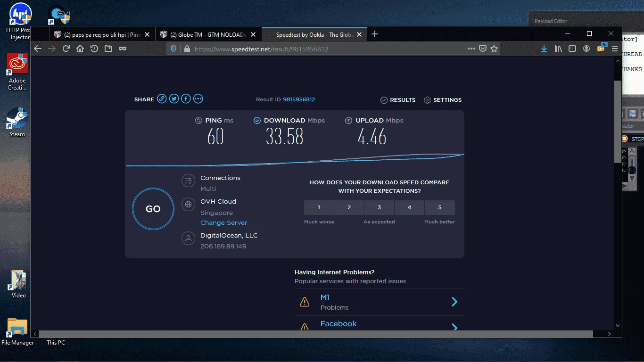Rate download speed 4
This screenshot has width=644, height=362.
tap(410, 207)
